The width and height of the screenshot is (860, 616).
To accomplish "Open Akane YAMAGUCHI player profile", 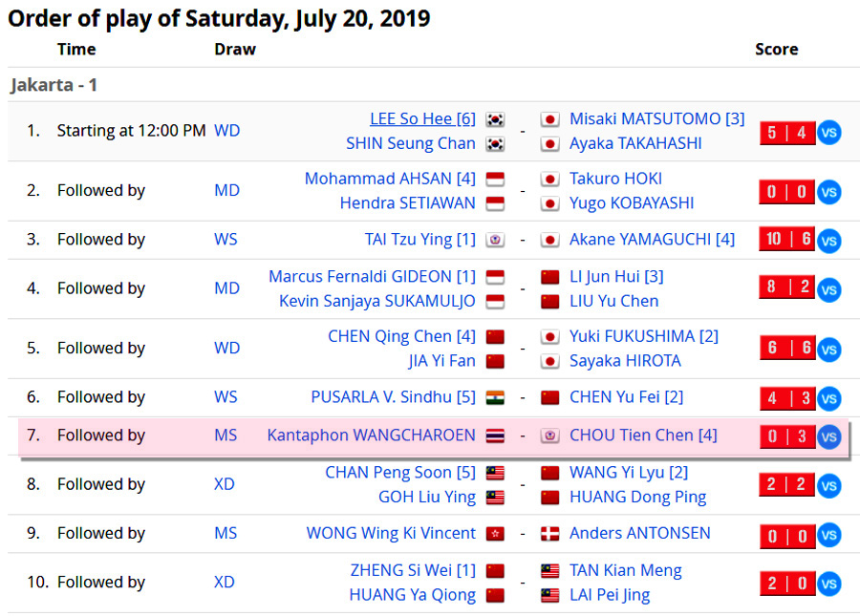I will pyautogui.click(x=652, y=239).
